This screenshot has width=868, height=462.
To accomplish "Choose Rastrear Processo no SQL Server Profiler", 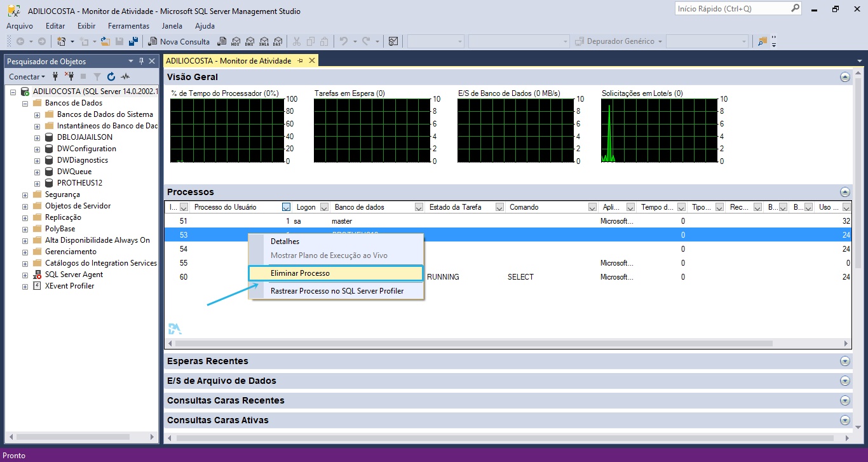I will [336, 291].
